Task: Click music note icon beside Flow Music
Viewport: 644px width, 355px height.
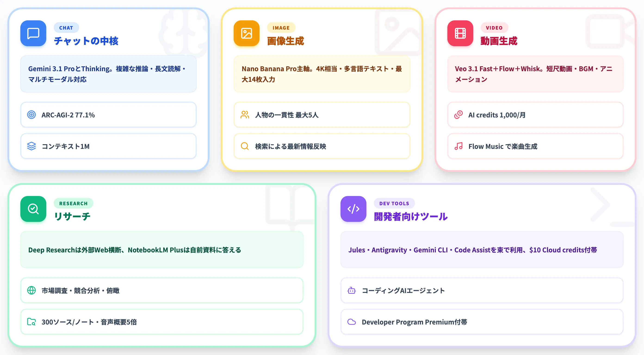Action: coord(458,146)
